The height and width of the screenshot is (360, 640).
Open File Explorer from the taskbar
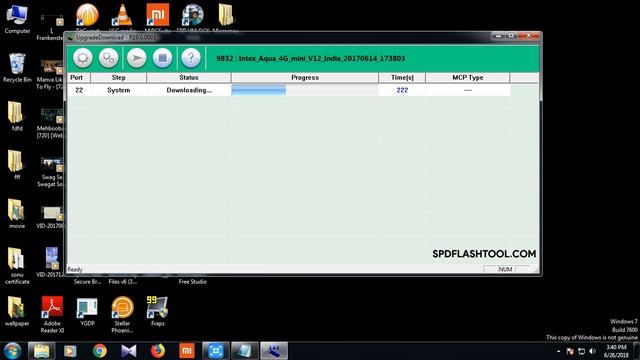[42, 351]
